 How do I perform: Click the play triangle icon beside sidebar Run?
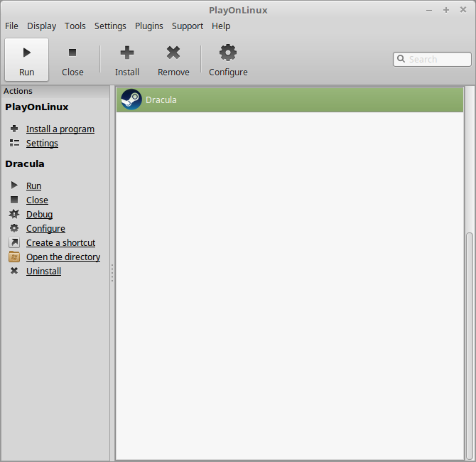pyautogui.click(x=14, y=186)
